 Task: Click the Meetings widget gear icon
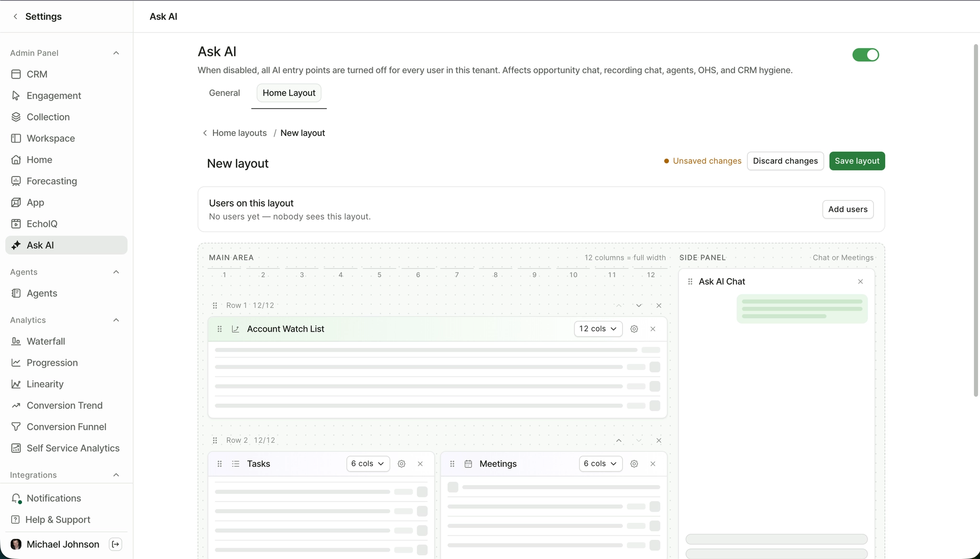(634, 464)
